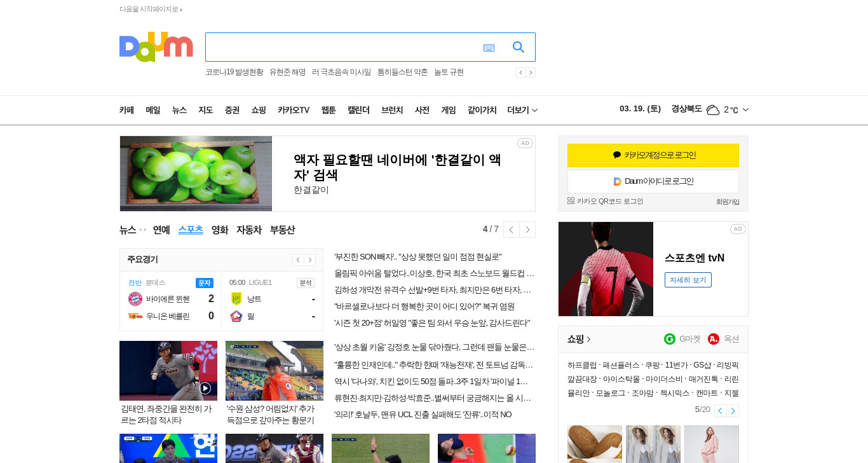Show previous 주요경기 match
The width and height of the screenshot is (868, 463).
coord(298,259)
